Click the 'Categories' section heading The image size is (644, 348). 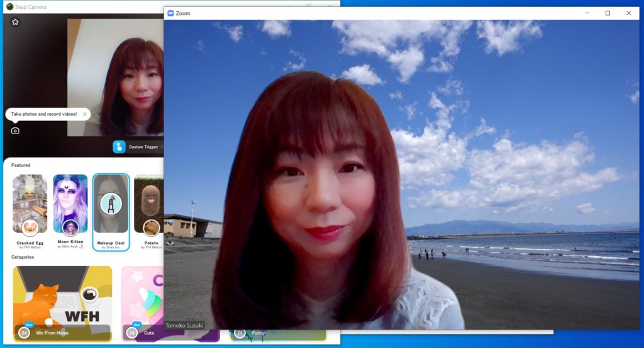coord(23,257)
